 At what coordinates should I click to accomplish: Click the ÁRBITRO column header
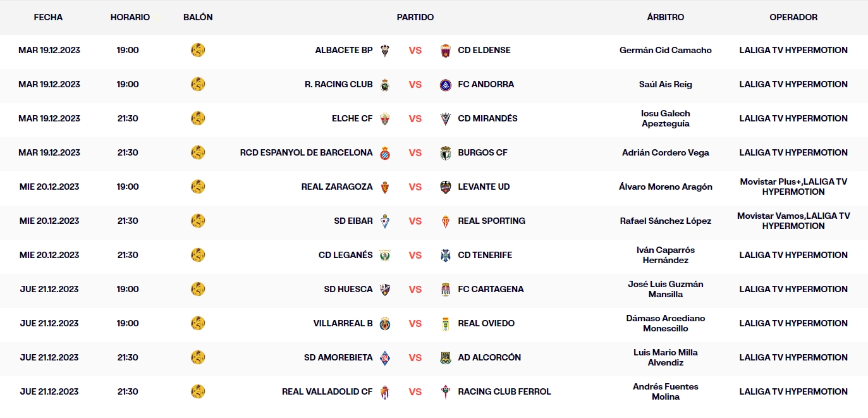pyautogui.click(x=666, y=17)
